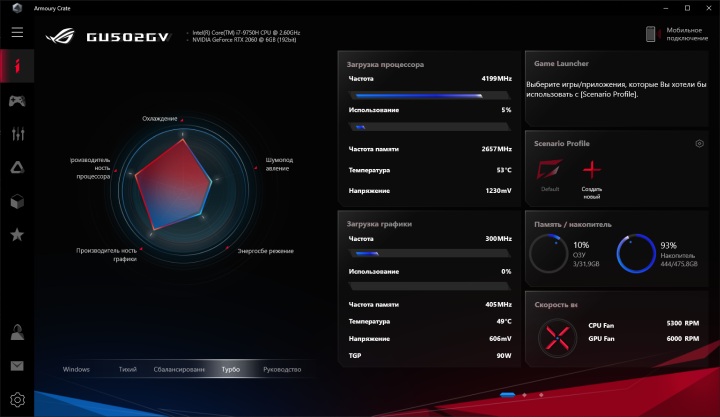Click Создать новый profile label
The height and width of the screenshot is (417, 720).
point(591,193)
